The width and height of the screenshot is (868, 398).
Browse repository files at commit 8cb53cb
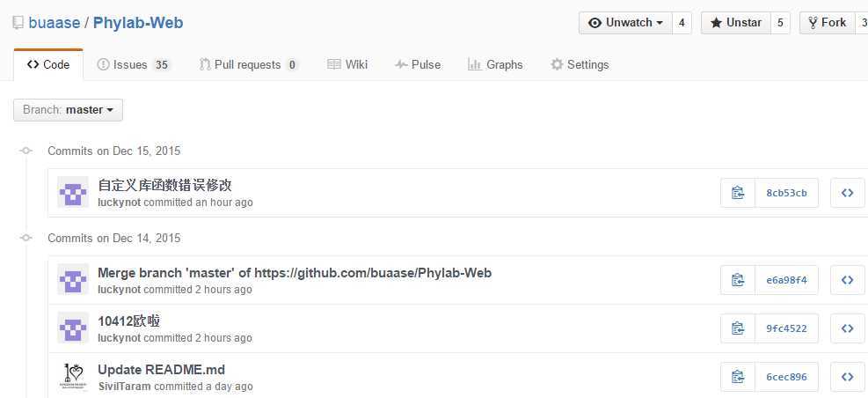tap(848, 193)
